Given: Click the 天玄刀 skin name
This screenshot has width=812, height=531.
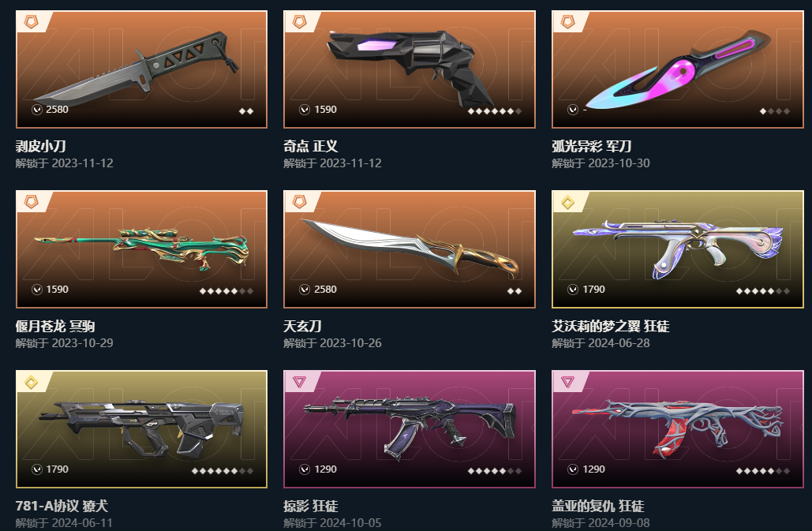Looking at the screenshot, I should [302, 326].
